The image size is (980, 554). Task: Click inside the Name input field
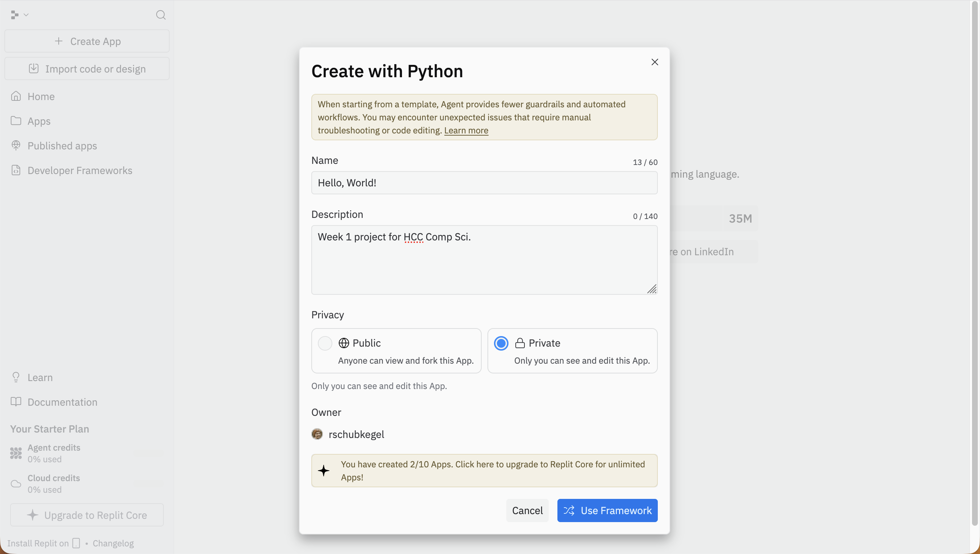coord(484,183)
